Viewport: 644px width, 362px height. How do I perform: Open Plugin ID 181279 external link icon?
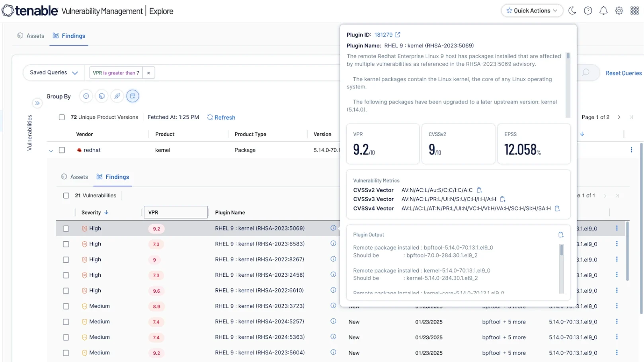[398, 35]
